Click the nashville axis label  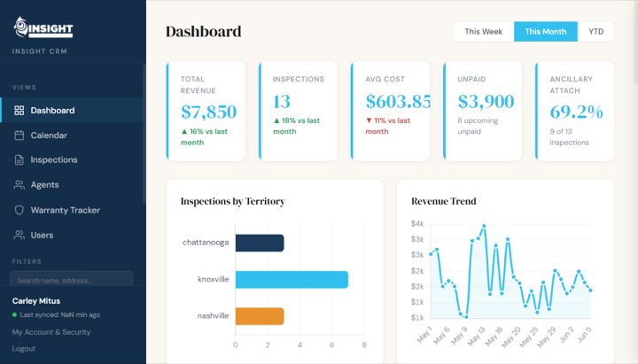coord(213,315)
